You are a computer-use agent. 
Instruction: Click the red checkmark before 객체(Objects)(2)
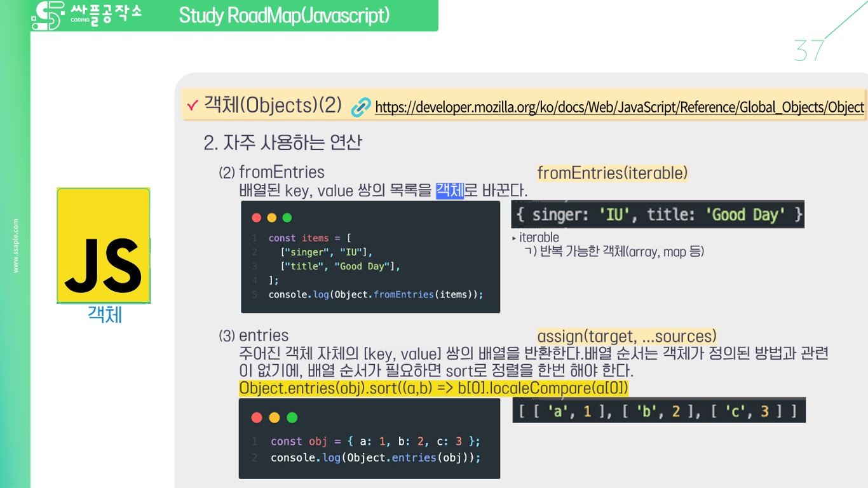coord(194,105)
